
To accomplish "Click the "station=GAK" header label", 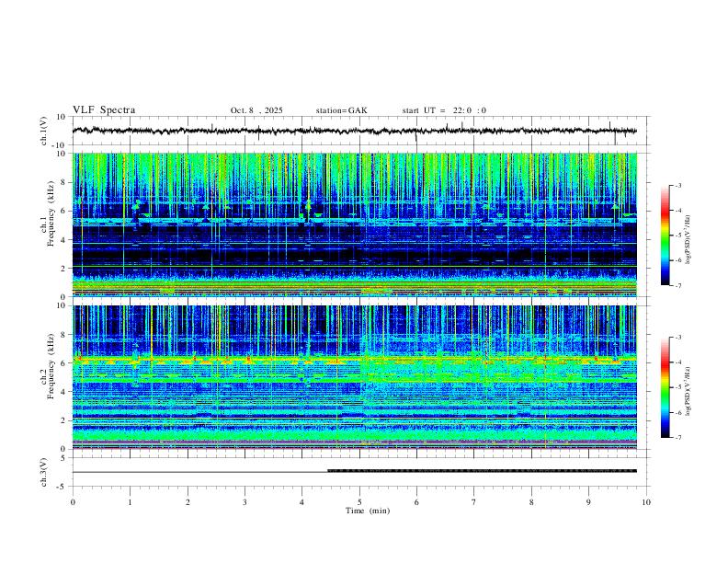I will click(x=341, y=110).
